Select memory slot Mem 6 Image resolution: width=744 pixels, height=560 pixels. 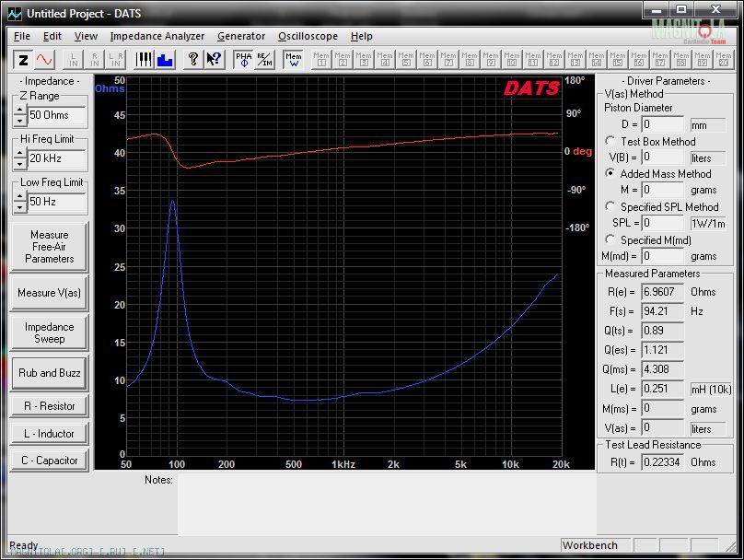[x=427, y=60]
